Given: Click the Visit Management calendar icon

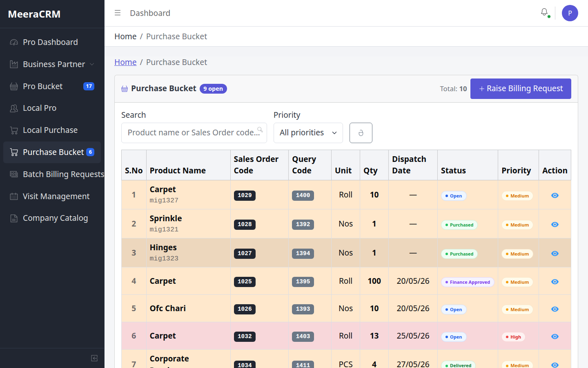Looking at the screenshot, I should pyautogui.click(x=14, y=196).
